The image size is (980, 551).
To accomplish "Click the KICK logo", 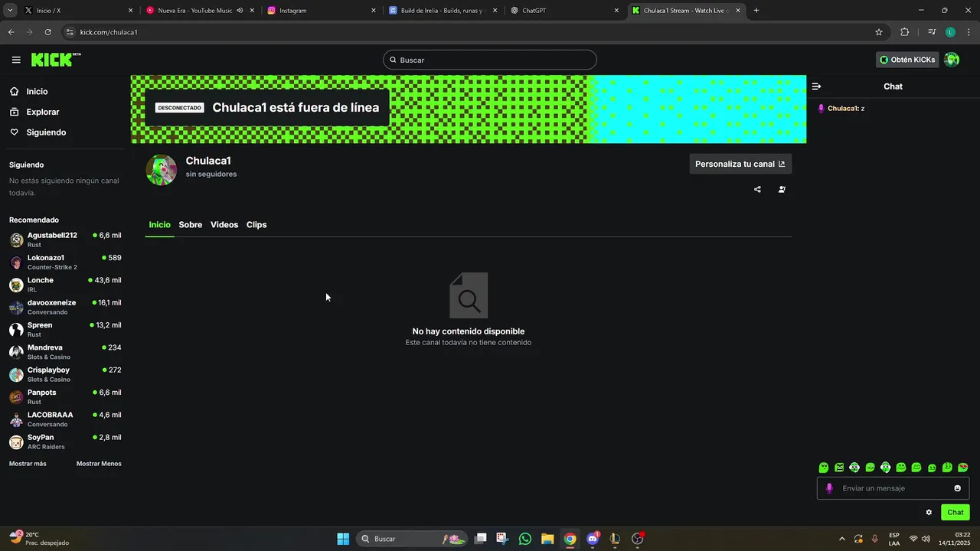I will click(56, 60).
